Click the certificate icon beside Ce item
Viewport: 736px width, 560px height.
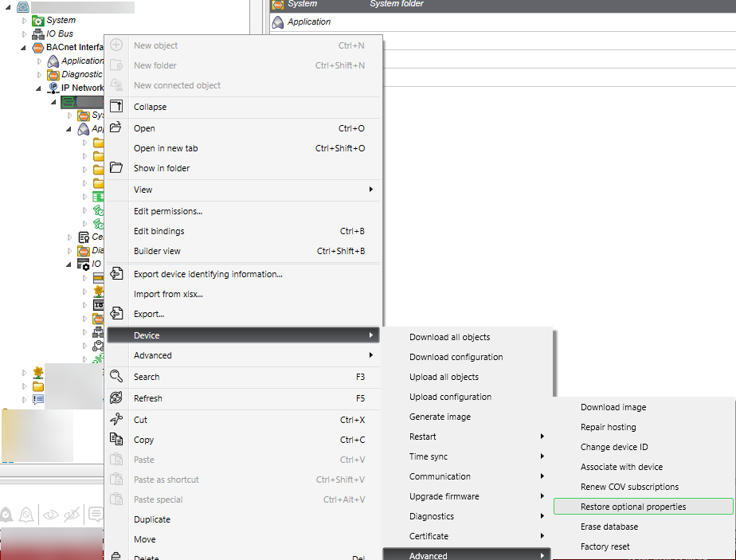point(84,237)
